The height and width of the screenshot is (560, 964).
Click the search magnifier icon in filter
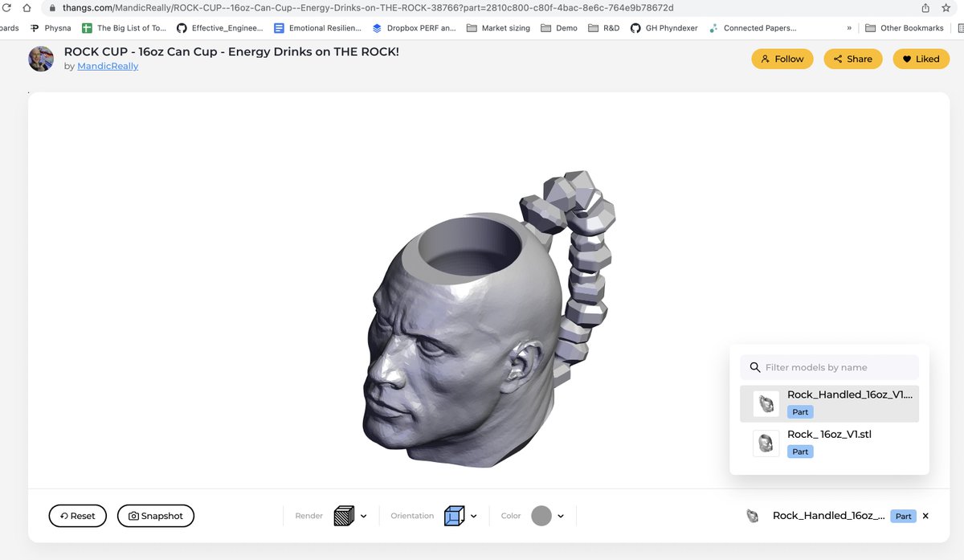[x=754, y=367]
